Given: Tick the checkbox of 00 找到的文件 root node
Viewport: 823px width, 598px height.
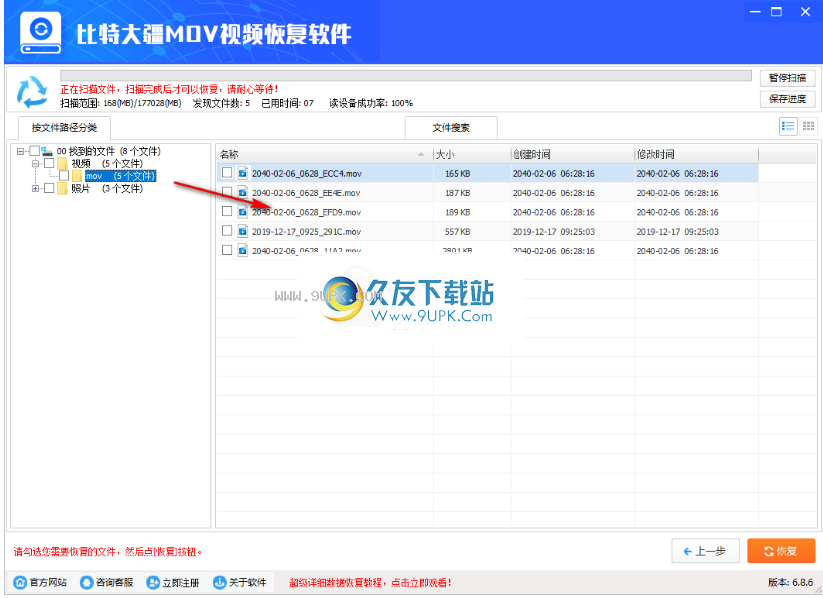Looking at the screenshot, I should click(x=35, y=151).
